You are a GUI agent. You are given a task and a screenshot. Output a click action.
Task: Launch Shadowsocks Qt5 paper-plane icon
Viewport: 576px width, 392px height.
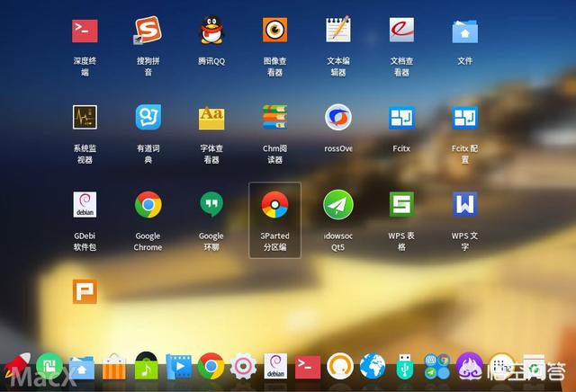click(338, 204)
